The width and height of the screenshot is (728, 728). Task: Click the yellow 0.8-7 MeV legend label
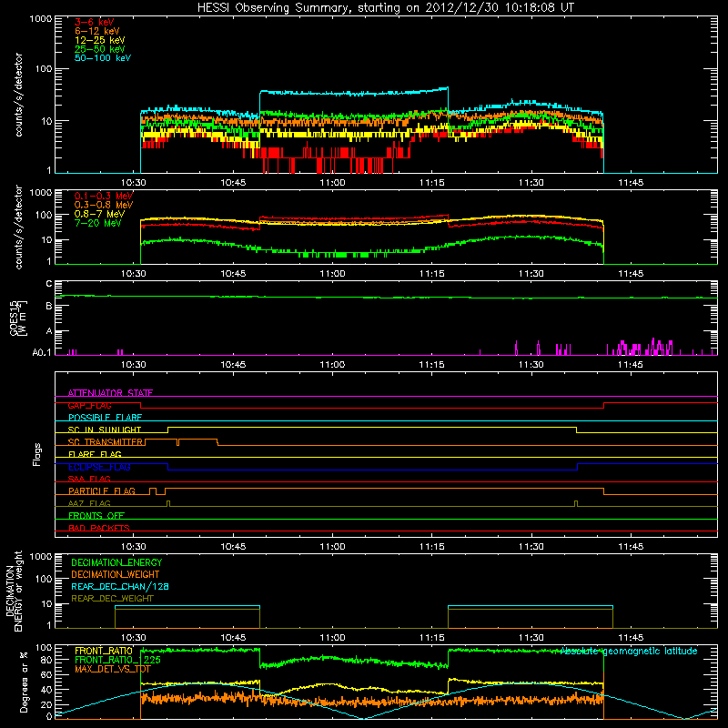click(99, 214)
